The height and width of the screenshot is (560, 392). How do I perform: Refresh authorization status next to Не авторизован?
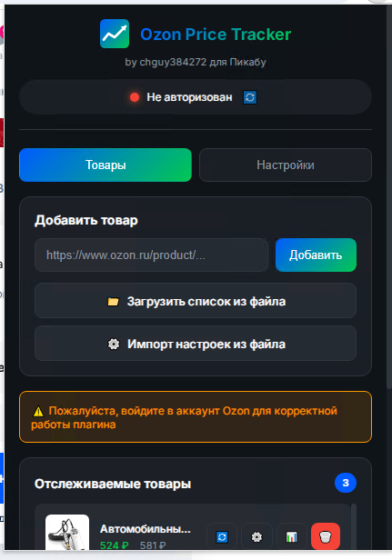250,97
